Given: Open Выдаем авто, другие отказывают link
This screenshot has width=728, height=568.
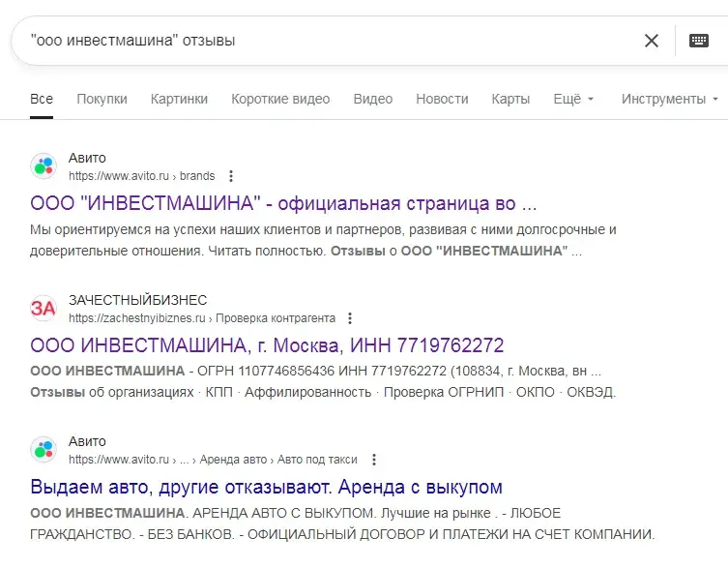Looking at the screenshot, I should point(266,487).
